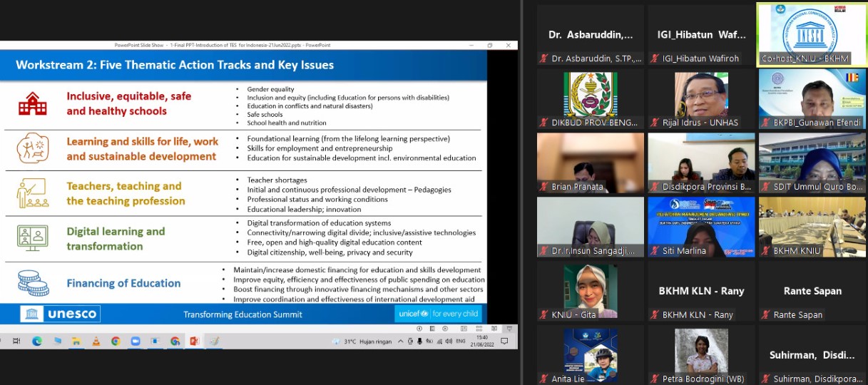Click the ENG language indicator

pos(461,341)
